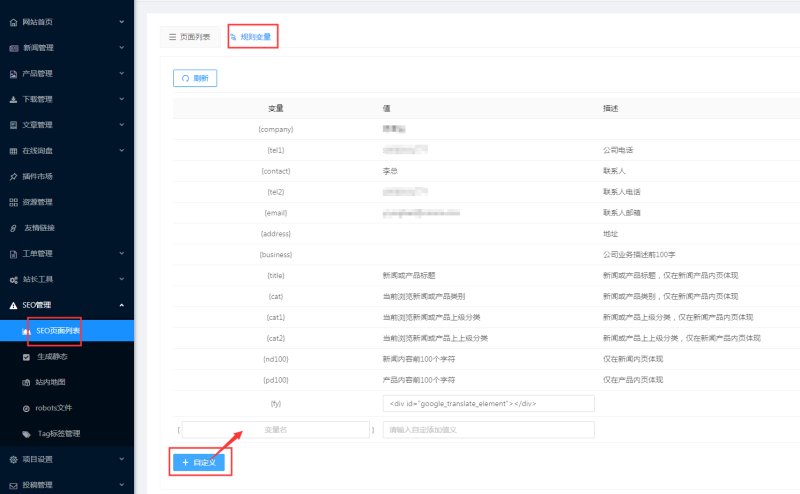800x494 pixels.
Task: Click the 网站首页 home icon in sidebar
Action: 13,21
